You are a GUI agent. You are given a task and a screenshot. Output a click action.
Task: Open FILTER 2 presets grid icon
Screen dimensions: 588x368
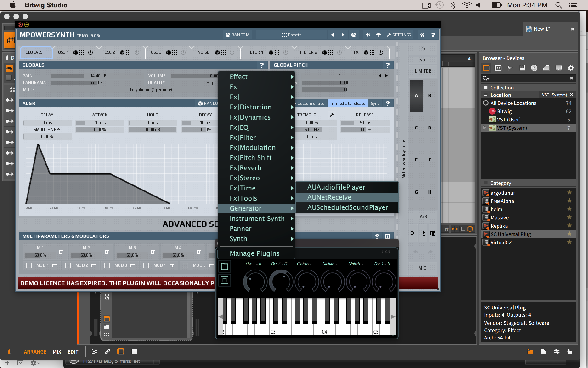(331, 52)
